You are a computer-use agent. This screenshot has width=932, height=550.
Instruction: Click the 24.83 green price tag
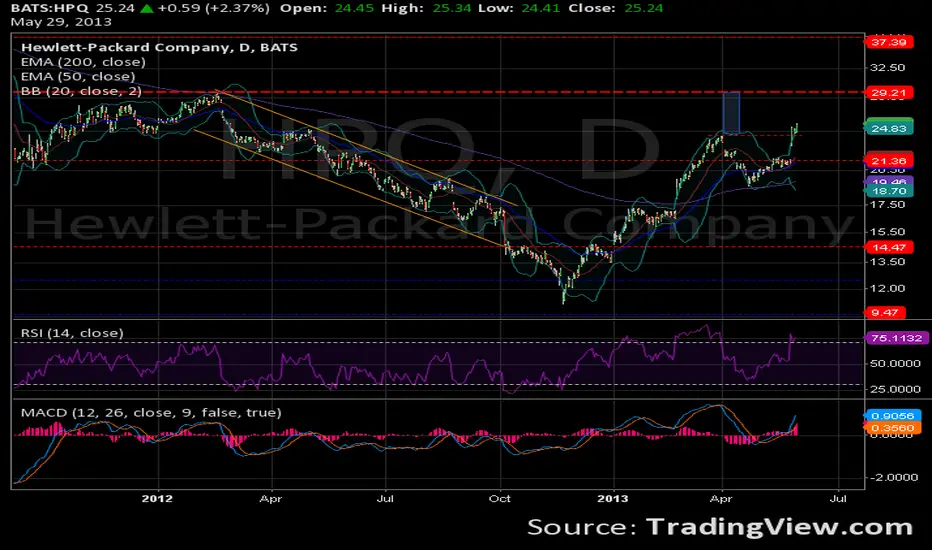pyautogui.click(x=889, y=128)
